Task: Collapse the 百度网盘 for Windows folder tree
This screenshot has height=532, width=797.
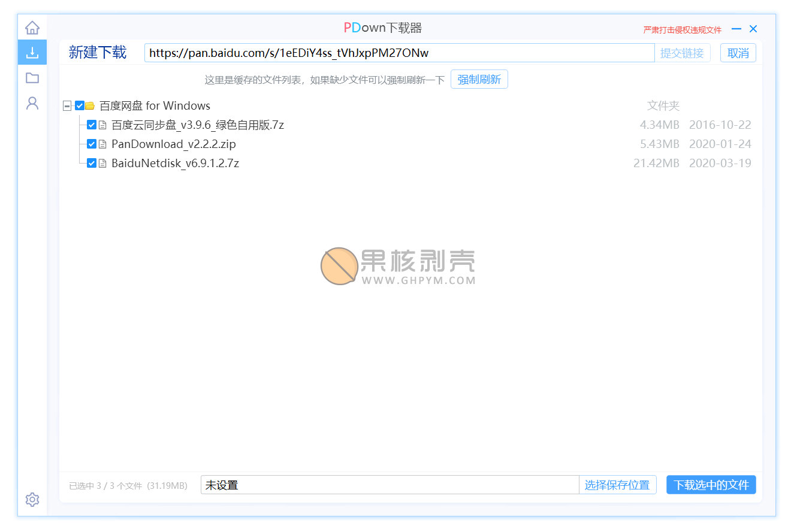Action: point(67,106)
